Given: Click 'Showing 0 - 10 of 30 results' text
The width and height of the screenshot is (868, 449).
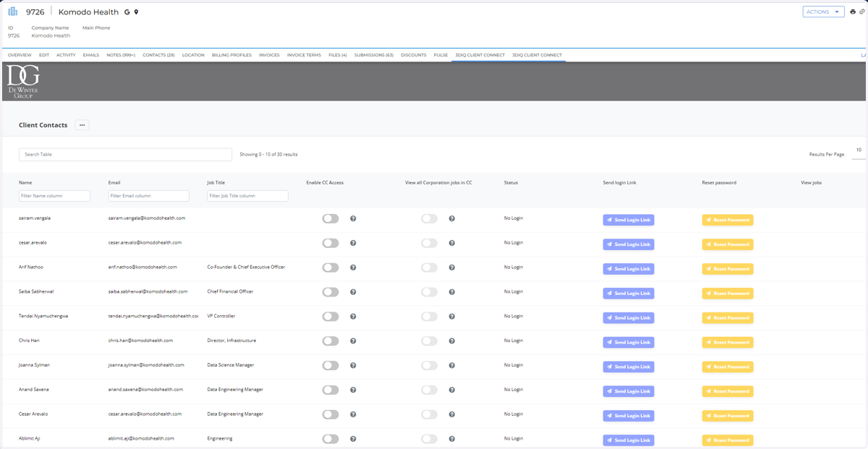Looking at the screenshot, I should pyautogui.click(x=268, y=155).
